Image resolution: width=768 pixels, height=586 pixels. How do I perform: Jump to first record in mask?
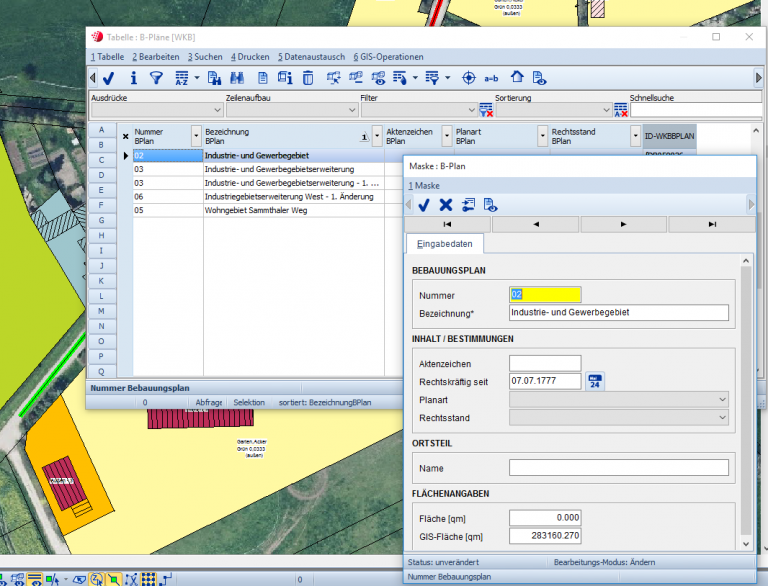coord(447,224)
